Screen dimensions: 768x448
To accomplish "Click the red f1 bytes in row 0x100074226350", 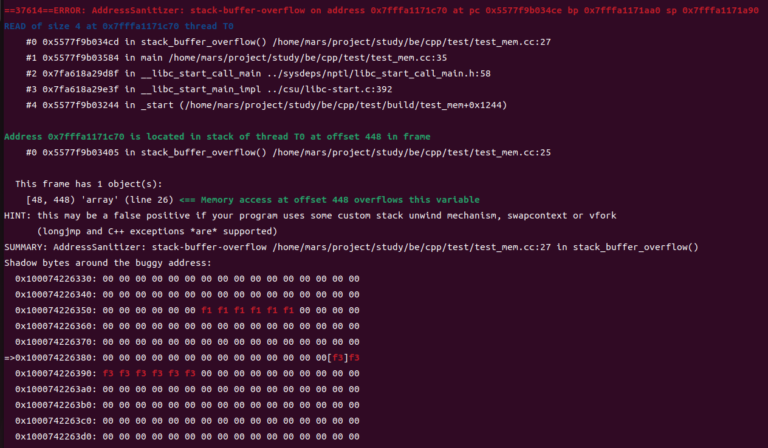I will coord(248,310).
